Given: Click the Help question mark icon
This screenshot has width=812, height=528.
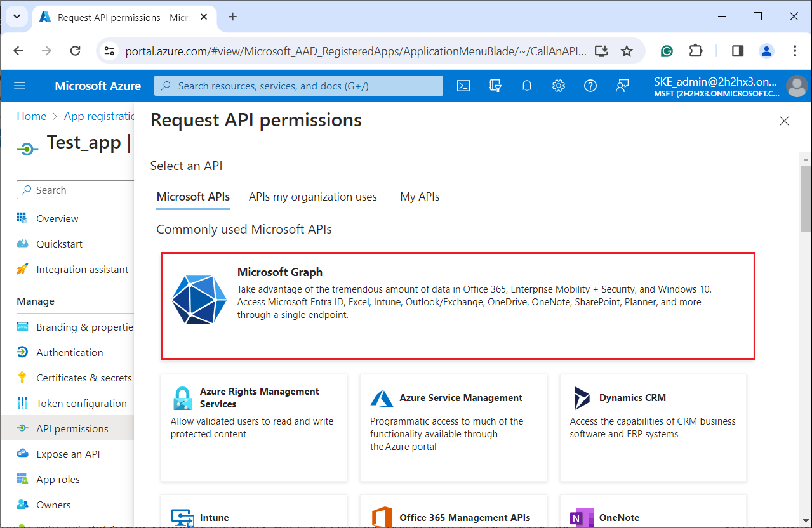Looking at the screenshot, I should (590, 86).
